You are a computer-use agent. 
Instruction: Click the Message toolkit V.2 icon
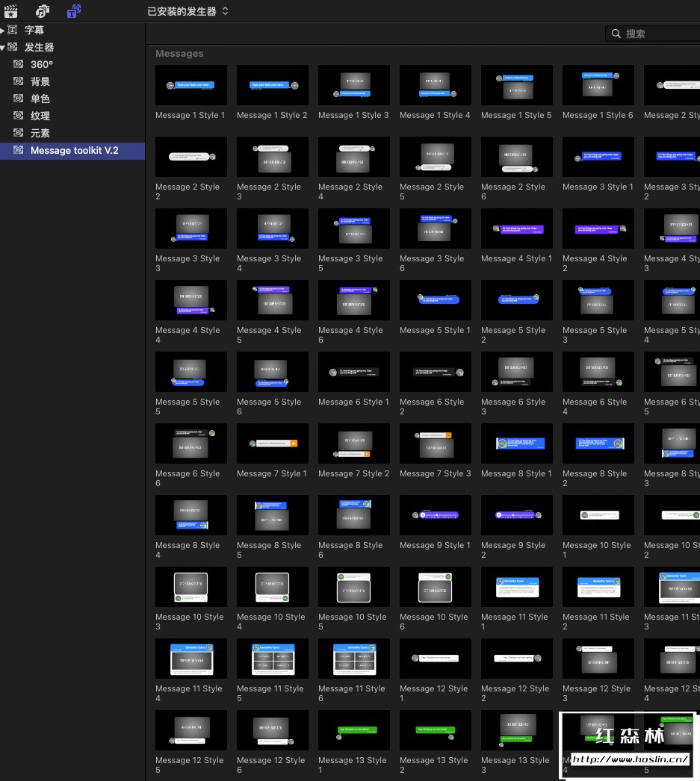pyautogui.click(x=19, y=150)
